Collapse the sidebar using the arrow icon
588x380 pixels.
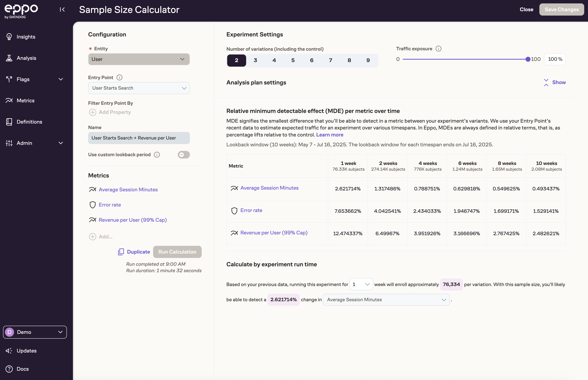coord(62,10)
